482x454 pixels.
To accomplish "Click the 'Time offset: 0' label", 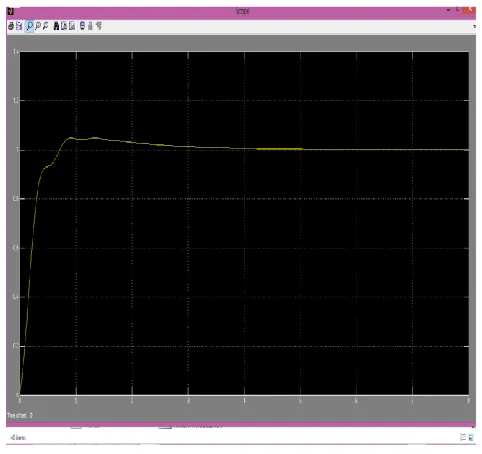I will point(20,415).
